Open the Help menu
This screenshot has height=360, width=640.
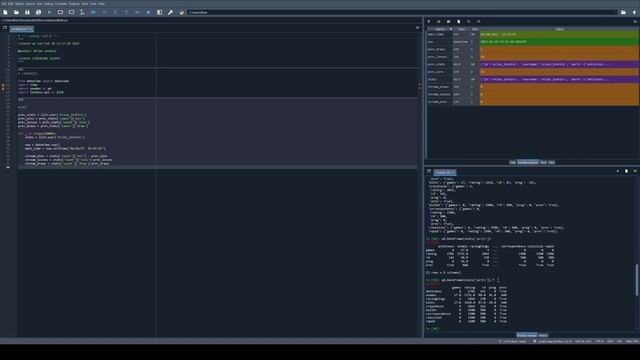102,4
